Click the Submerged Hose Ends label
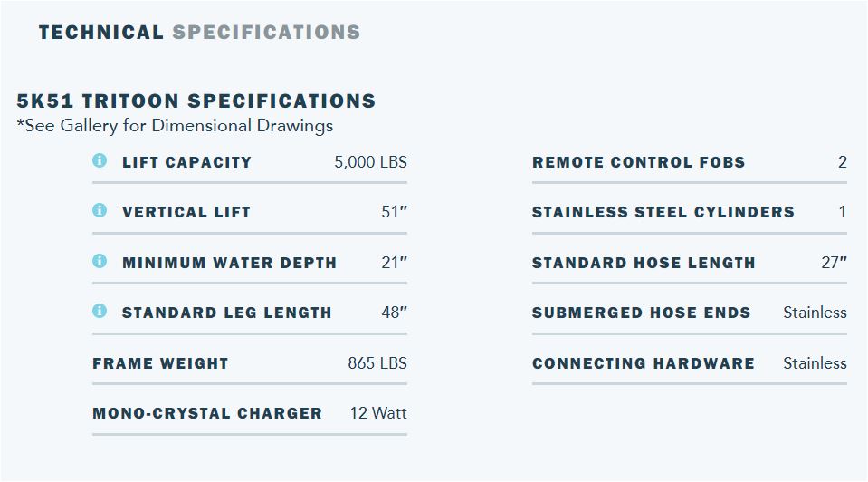The image size is (868, 482). pyautogui.click(x=641, y=313)
